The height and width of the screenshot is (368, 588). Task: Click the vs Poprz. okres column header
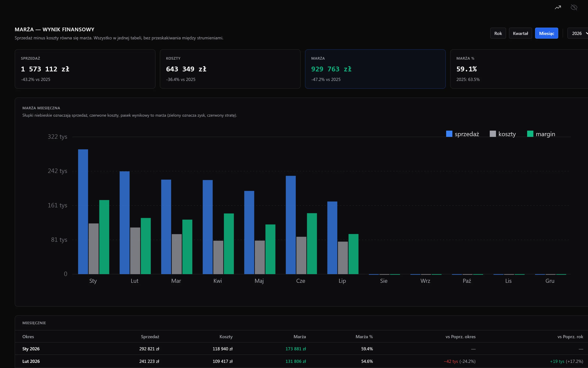(460, 337)
